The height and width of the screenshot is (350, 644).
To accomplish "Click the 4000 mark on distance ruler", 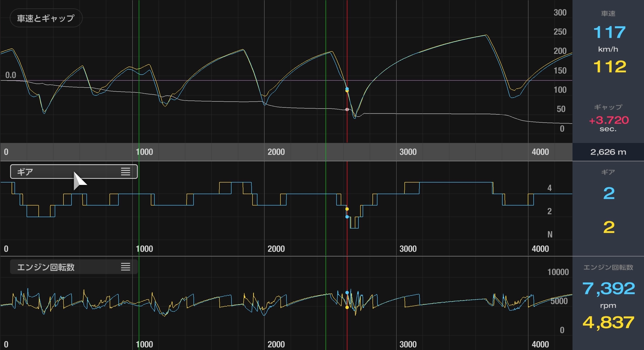I will pos(540,152).
